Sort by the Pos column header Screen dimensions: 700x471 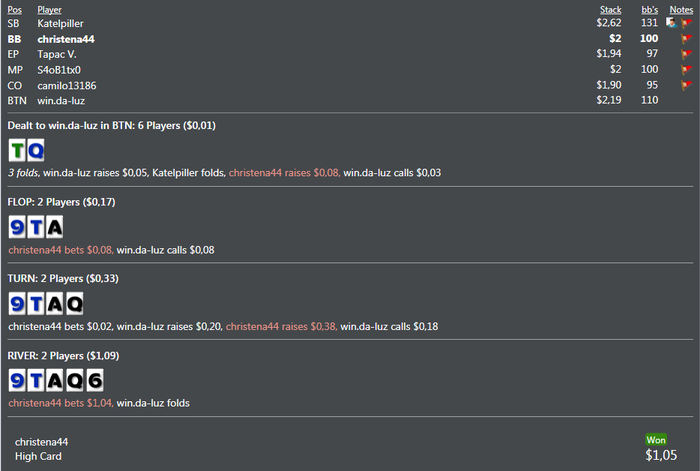pos(14,9)
